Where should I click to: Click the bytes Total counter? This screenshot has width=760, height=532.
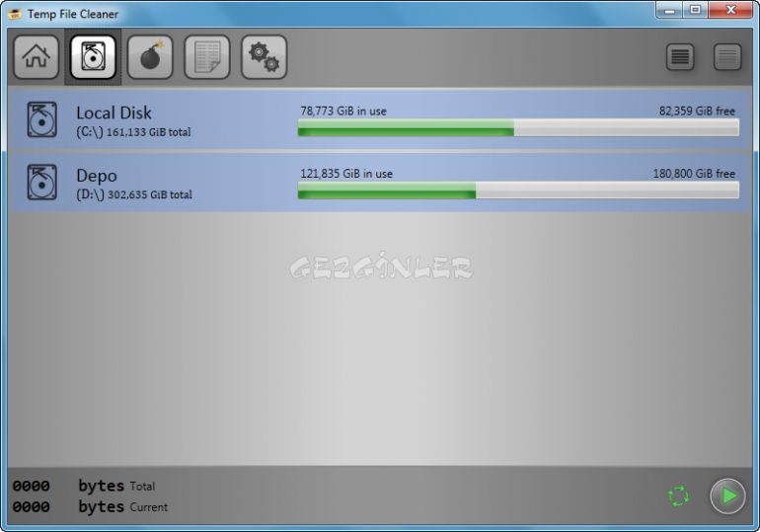84,486
